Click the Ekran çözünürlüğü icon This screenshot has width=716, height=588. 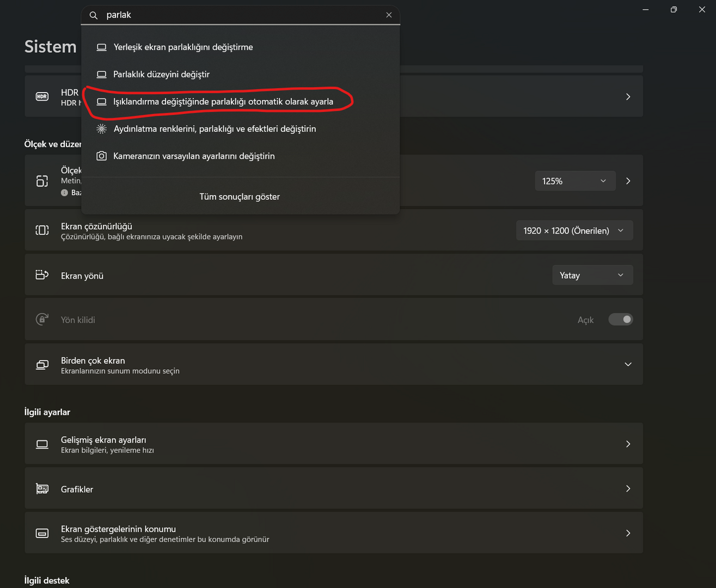[42, 230]
